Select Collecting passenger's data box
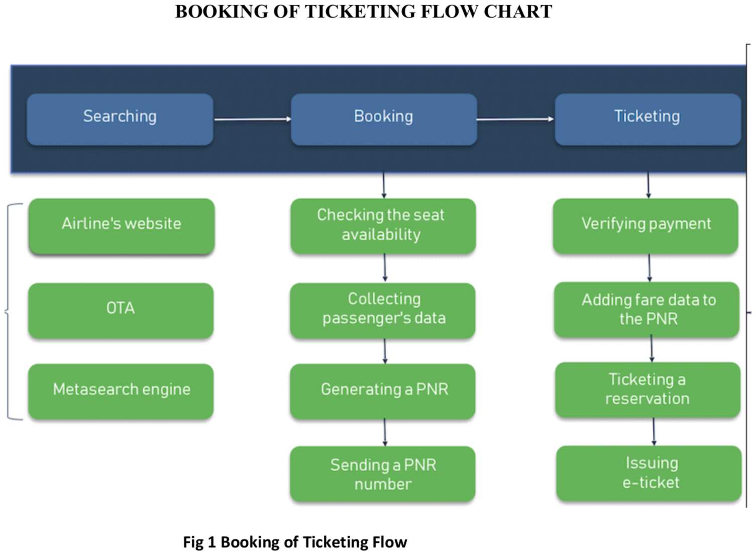This screenshot has width=756, height=552. coord(383,310)
